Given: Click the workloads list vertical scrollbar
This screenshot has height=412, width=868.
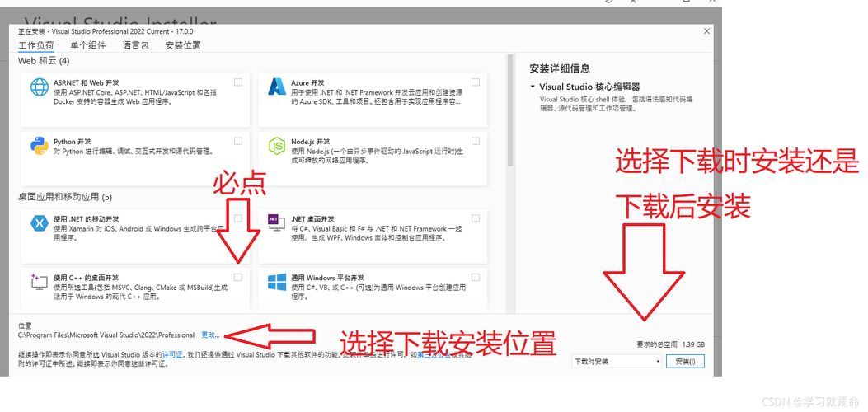Looking at the screenshot, I should click(510, 110).
